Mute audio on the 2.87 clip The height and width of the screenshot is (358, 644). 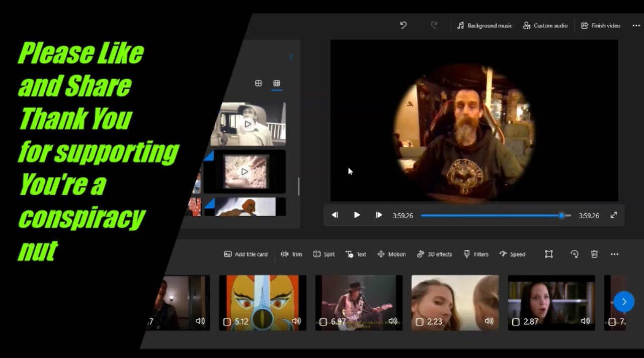(x=586, y=321)
